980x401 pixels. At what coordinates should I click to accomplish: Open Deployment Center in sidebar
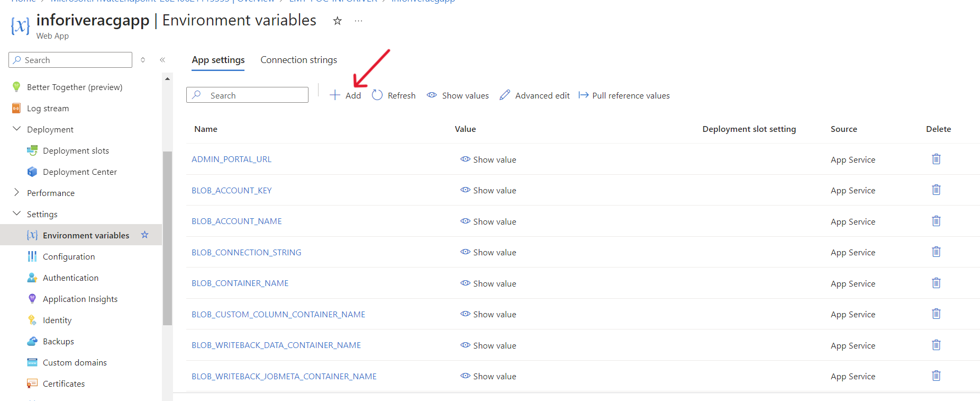(79, 172)
